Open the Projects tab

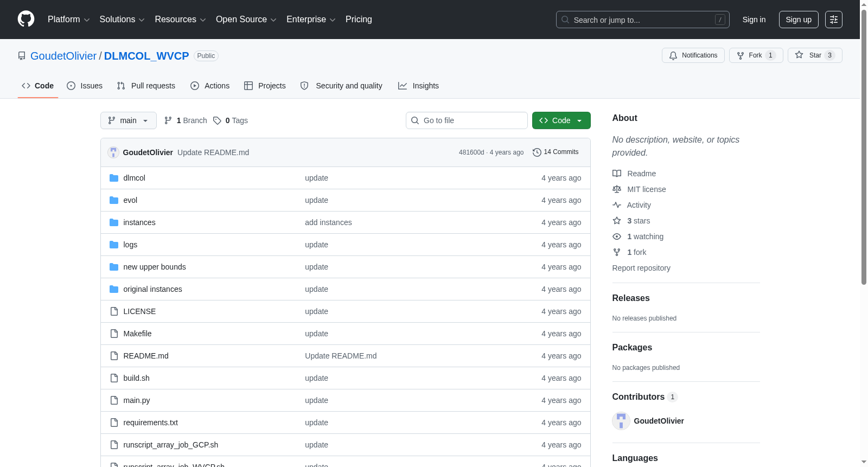pyautogui.click(x=265, y=86)
